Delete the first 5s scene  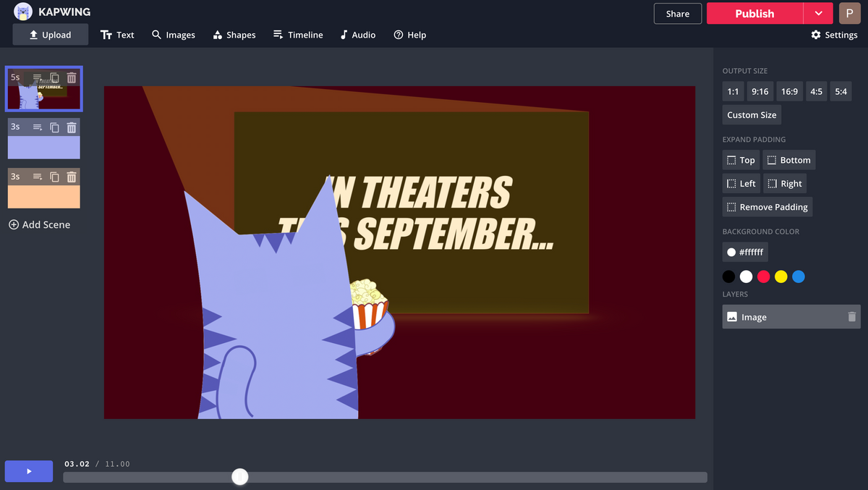(x=72, y=78)
